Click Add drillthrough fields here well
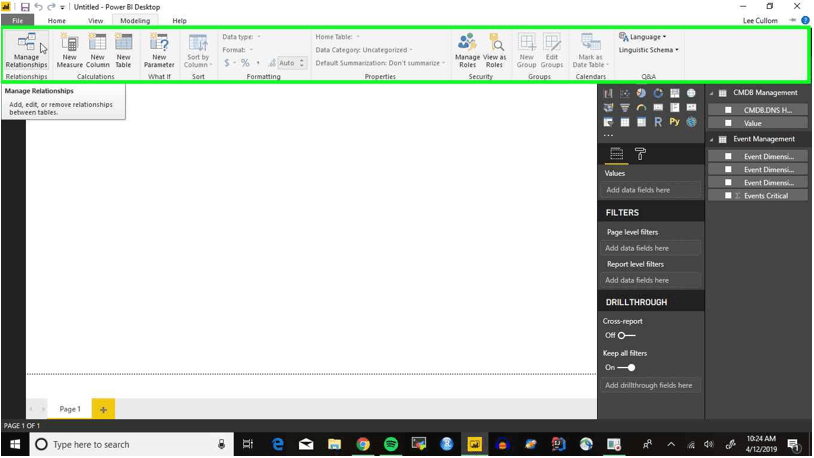 coord(651,385)
